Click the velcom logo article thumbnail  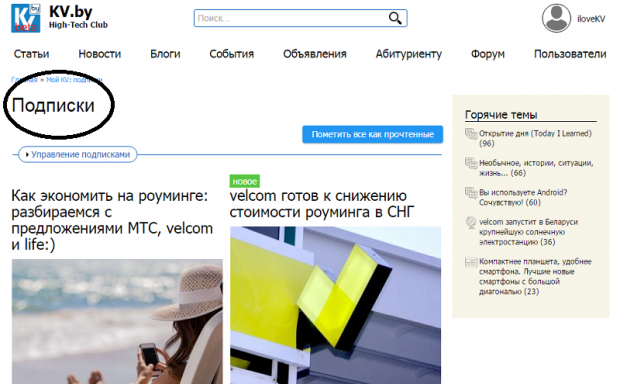[335, 305]
